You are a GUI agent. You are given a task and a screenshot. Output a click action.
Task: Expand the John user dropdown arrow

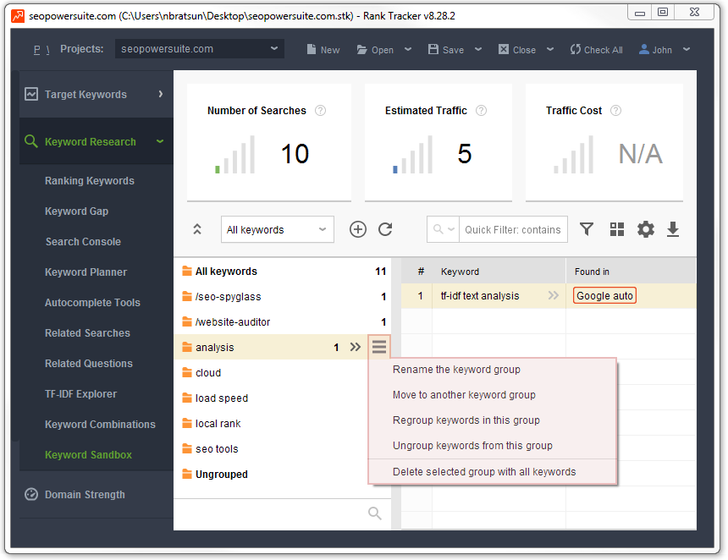pos(687,49)
